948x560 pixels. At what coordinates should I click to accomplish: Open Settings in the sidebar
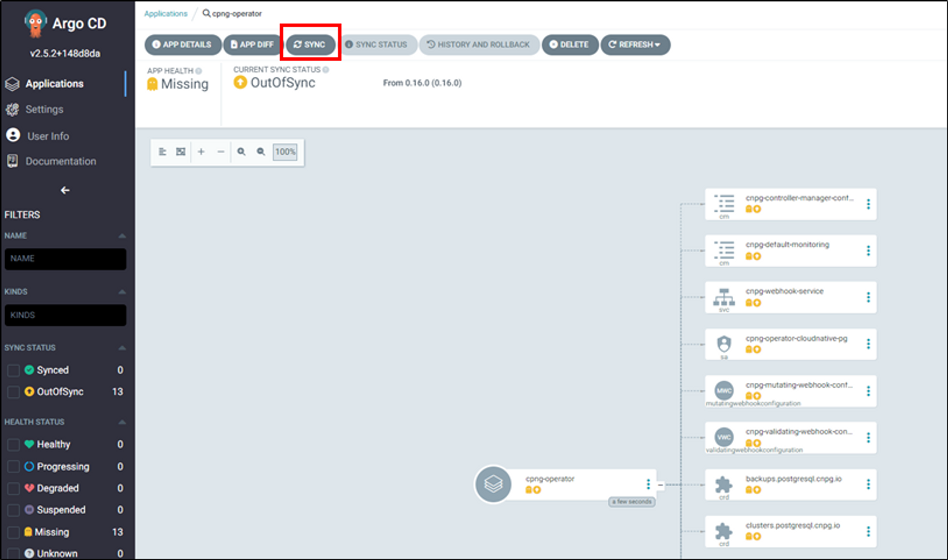point(44,109)
